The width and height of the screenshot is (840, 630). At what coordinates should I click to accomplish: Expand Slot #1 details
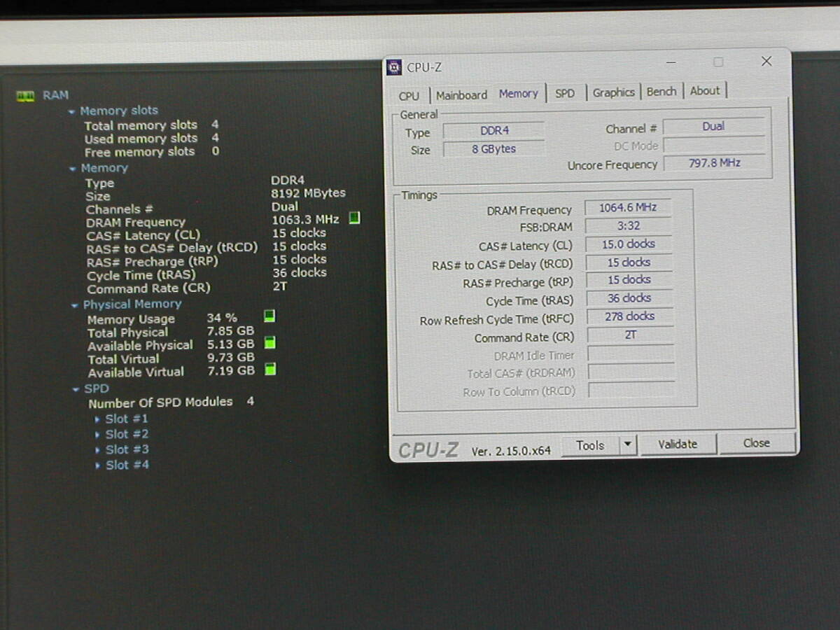point(97,419)
